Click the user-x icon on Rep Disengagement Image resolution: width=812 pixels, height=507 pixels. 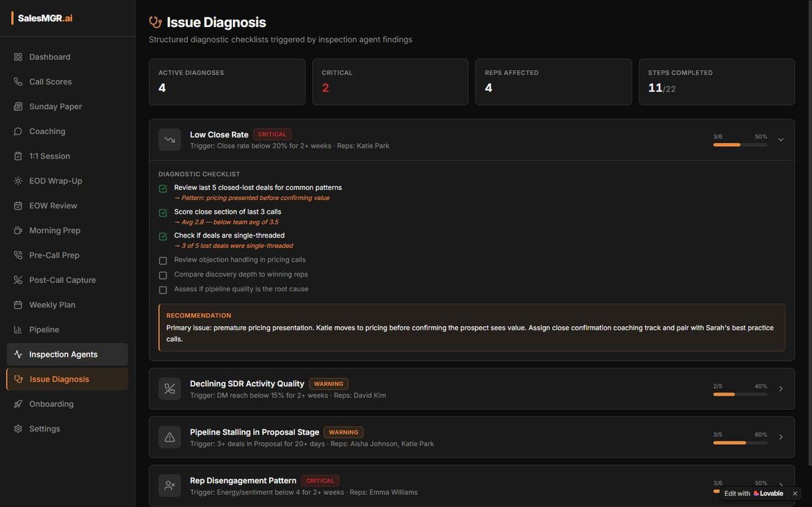169,485
